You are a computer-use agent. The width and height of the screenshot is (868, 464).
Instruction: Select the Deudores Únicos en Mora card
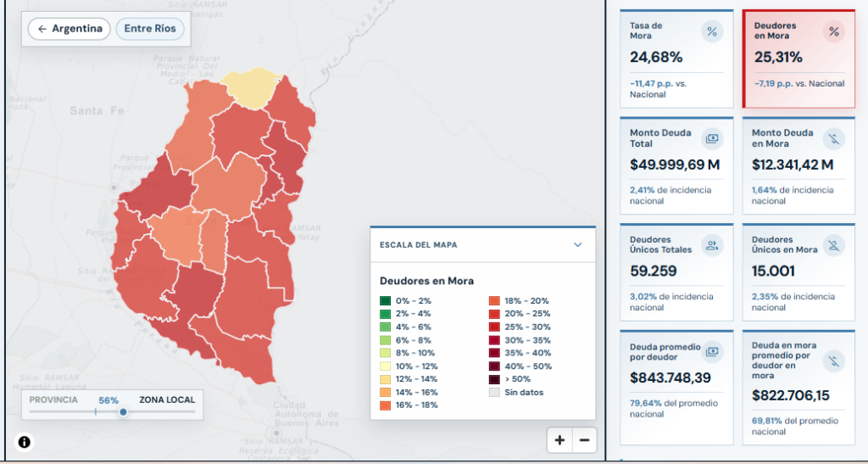tap(798, 272)
